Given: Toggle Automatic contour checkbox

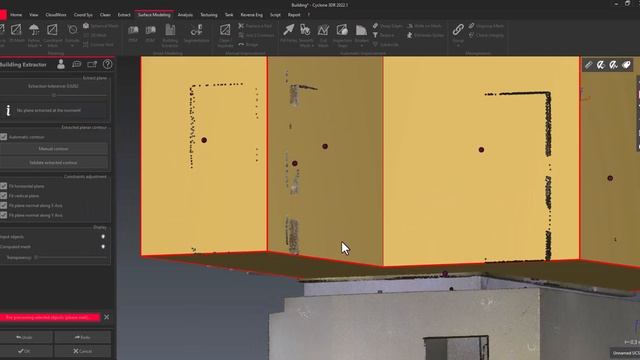Looking at the screenshot, I should pos(4,137).
